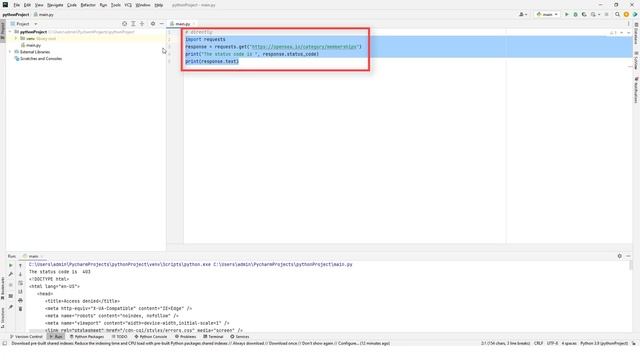Switch to main.py editor tab
Image resolution: width=640 pixels, height=360 pixels.
(182, 24)
